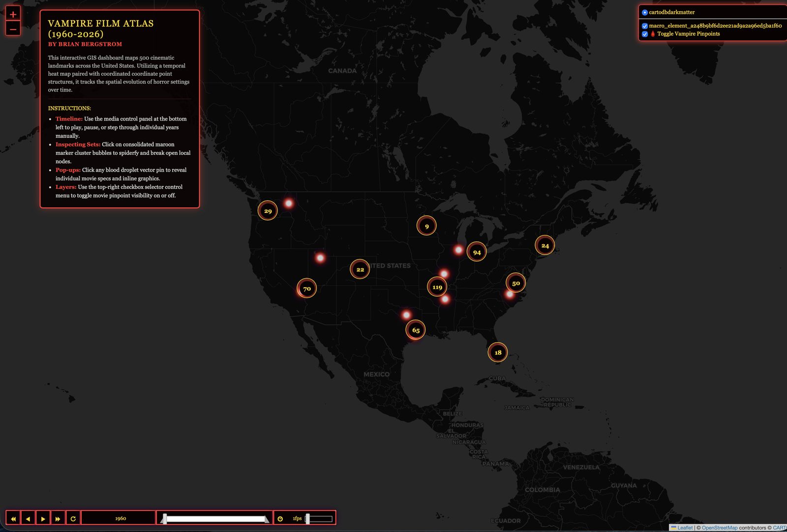Viewport: 787px width, 532px height.
Task: Zoom out of the map
Action: tap(13, 29)
